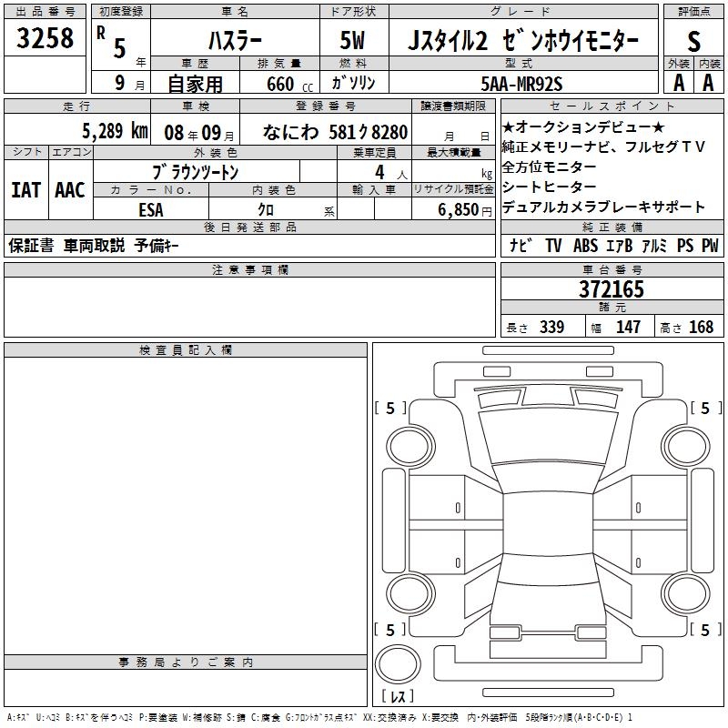Click the rear-left tire in the diagram

point(410,593)
